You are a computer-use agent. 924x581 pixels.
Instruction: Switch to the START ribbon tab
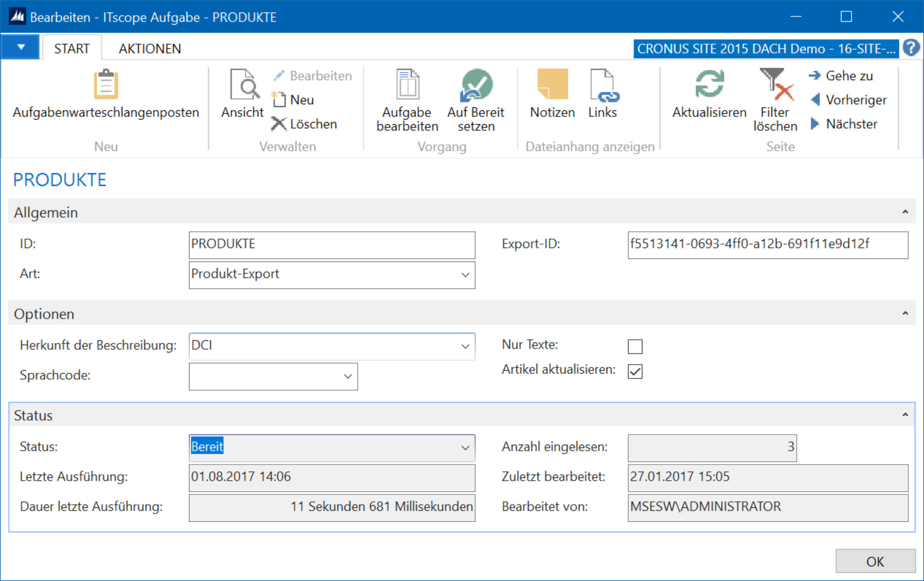coord(72,48)
